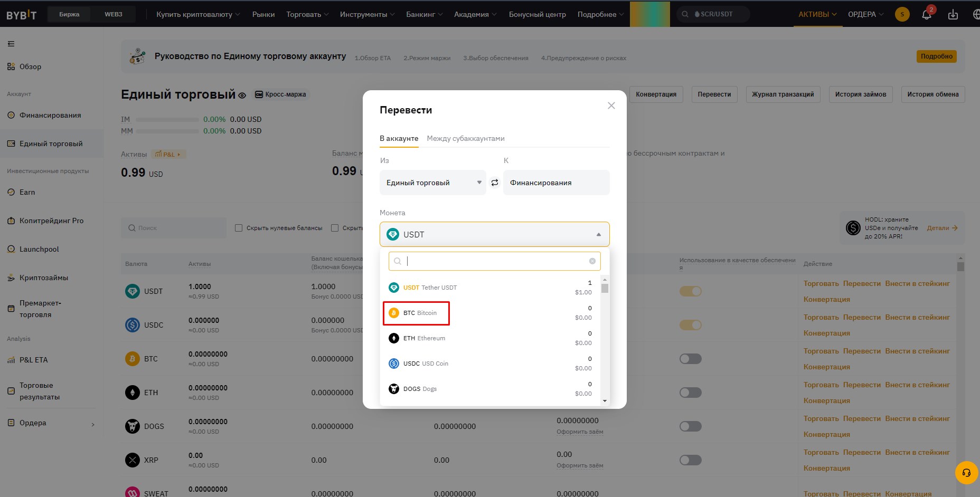Open Премаркет-торговля in the sidebar
The height and width of the screenshot is (497, 980).
(x=40, y=309)
